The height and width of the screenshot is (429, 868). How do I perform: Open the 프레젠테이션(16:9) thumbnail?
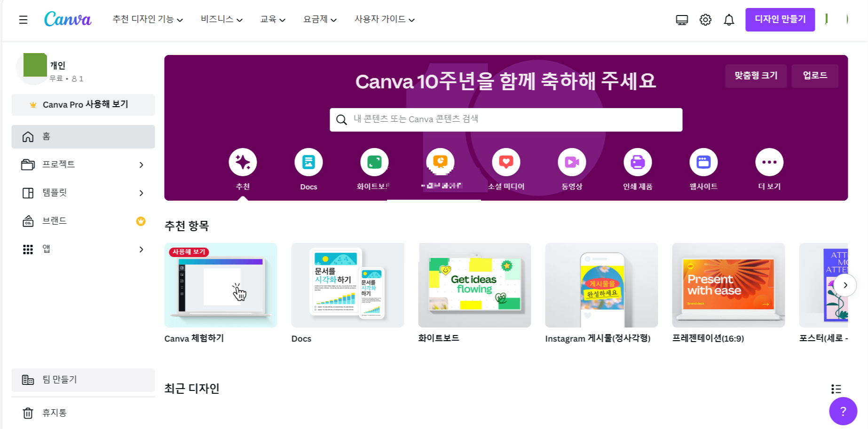click(728, 285)
